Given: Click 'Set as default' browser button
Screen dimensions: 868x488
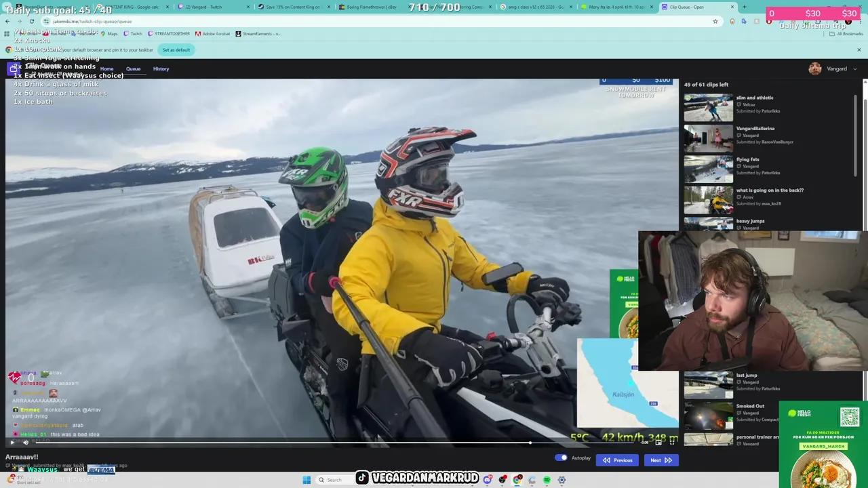Looking at the screenshot, I should (x=176, y=49).
